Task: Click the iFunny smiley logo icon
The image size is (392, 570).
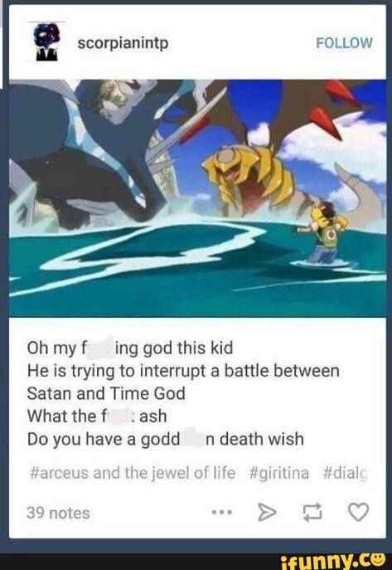Action: [377, 557]
